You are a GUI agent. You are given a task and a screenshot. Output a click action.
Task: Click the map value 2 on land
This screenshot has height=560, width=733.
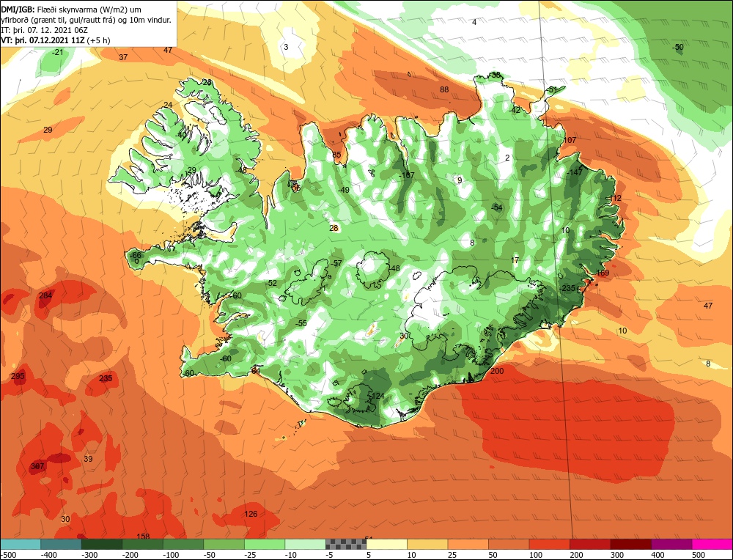tap(507, 158)
